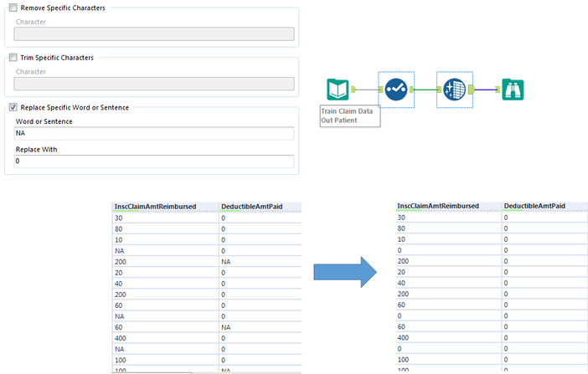Click the Browse binoculars tool icon
Screen dimensions: 588x374
pyautogui.click(x=513, y=89)
